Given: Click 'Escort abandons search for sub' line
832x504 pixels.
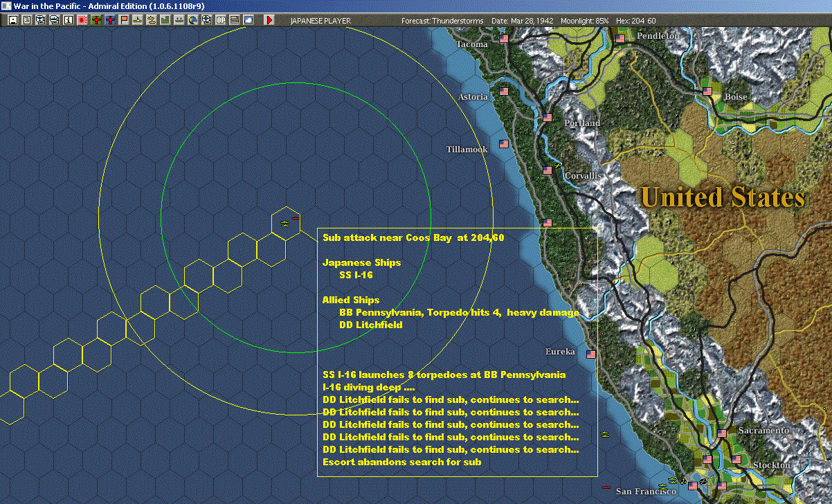Looking at the screenshot, I should [401, 462].
